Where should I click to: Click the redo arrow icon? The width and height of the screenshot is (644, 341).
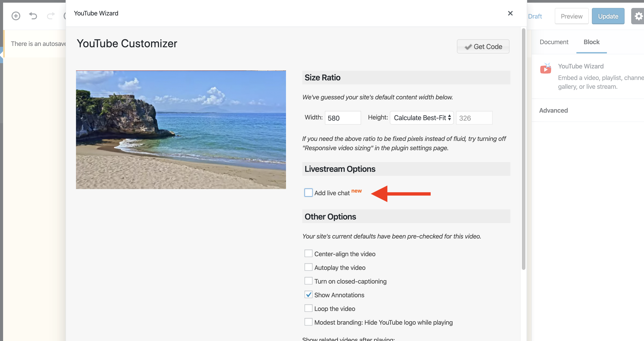[x=50, y=16]
